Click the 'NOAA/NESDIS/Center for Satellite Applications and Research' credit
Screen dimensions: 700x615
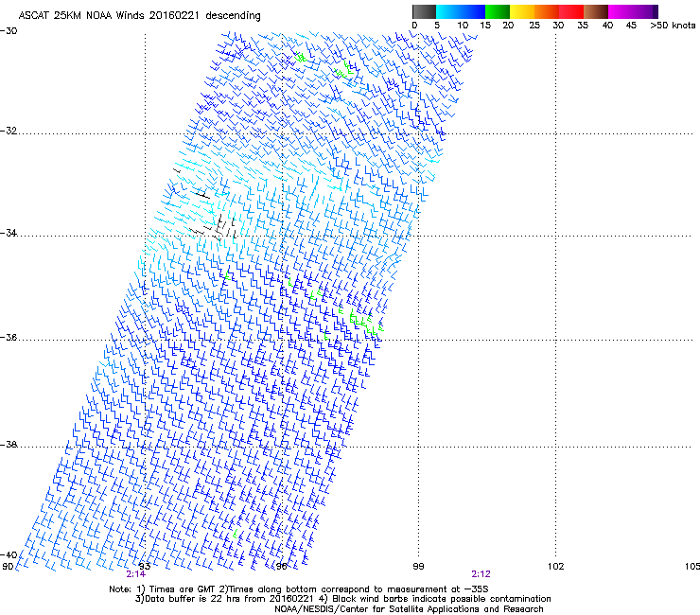[x=409, y=609]
